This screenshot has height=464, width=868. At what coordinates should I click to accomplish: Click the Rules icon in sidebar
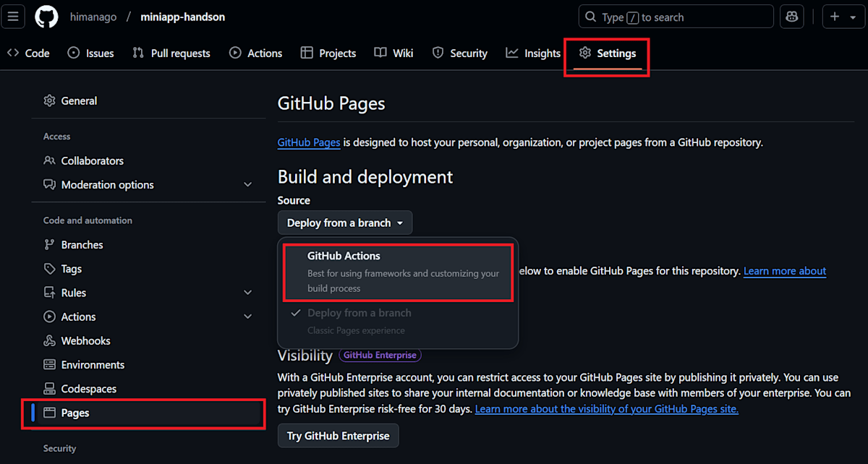[49, 293]
